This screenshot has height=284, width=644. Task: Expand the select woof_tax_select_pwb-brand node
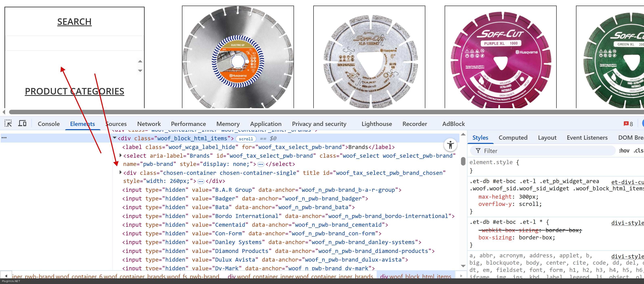click(120, 155)
